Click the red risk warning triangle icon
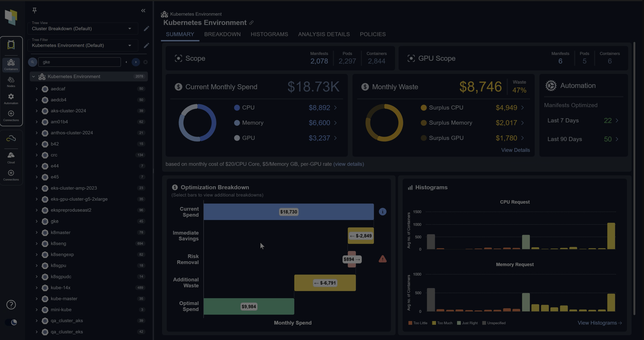The height and width of the screenshot is (340, 644). (382, 259)
